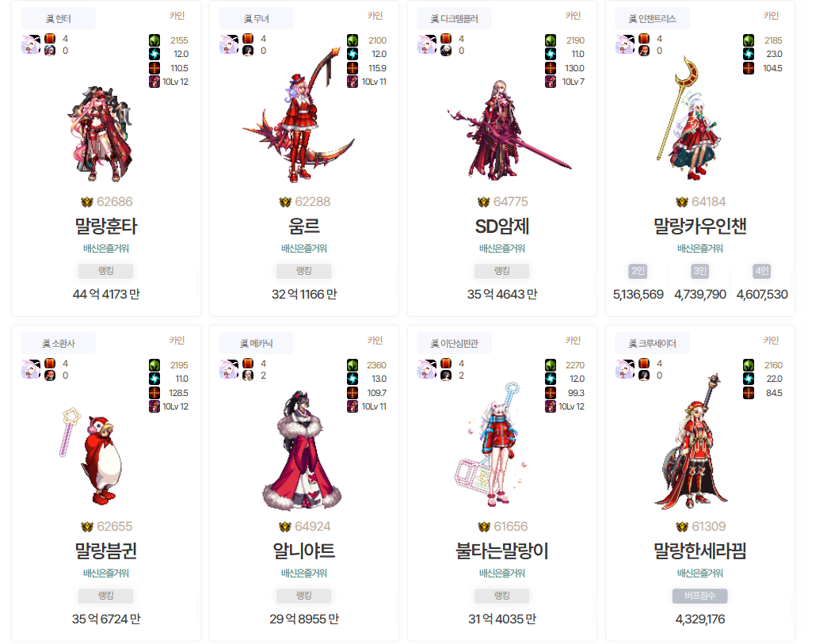Click the avatar portrait icon on 말랑카우인챈 card
Screen dimensions: 827x644
(x=625, y=45)
